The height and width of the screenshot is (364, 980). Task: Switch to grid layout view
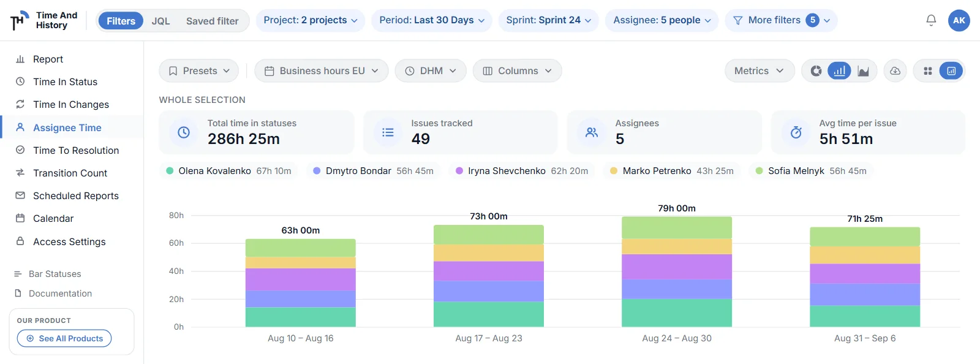click(x=928, y=71)
